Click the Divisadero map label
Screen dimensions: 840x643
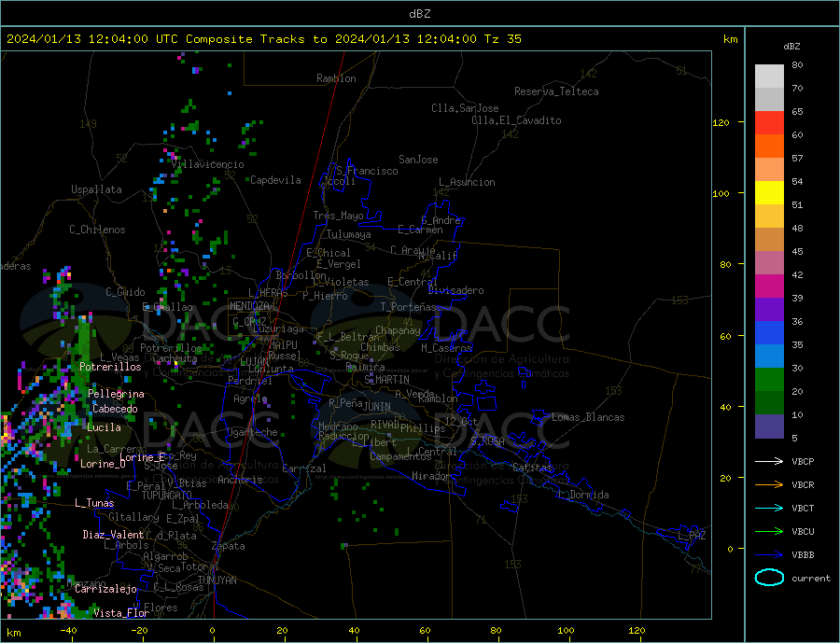[455, 290]
